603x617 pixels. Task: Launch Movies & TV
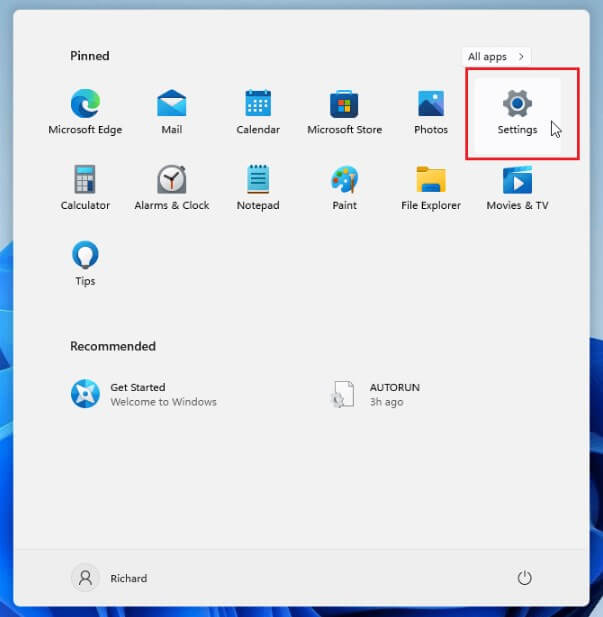click(517, 188)
